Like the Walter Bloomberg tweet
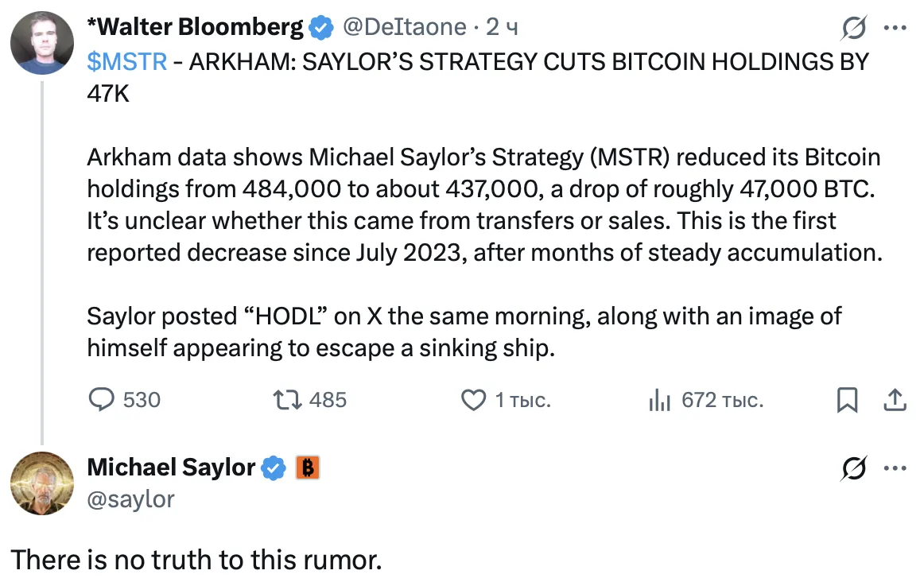Screen dimensions: 924x582 coord(474,400)
